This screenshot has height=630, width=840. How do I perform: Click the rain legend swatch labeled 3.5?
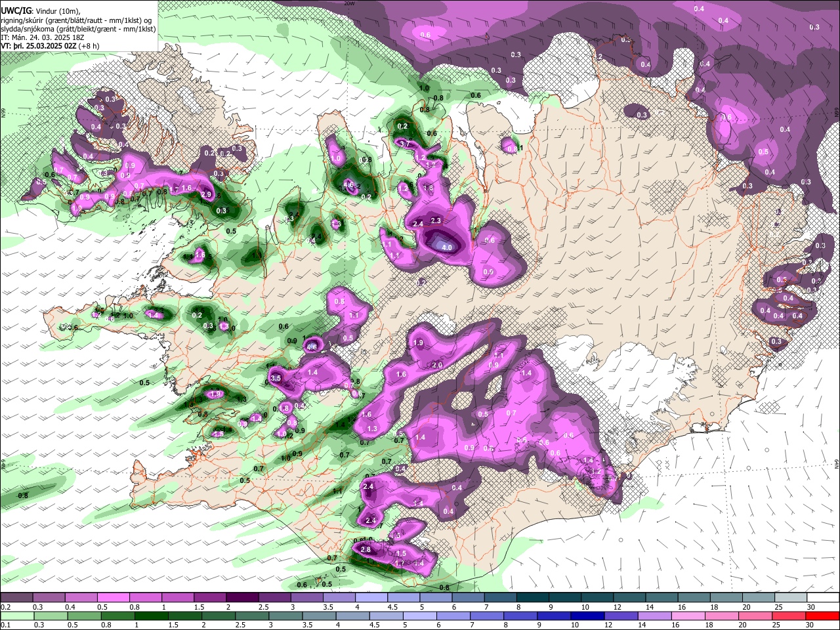pyautogui.click(x=319, y=616)
